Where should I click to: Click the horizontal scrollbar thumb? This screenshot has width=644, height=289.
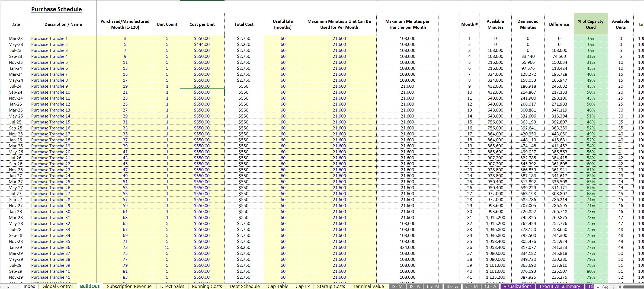tap(634, 287)
